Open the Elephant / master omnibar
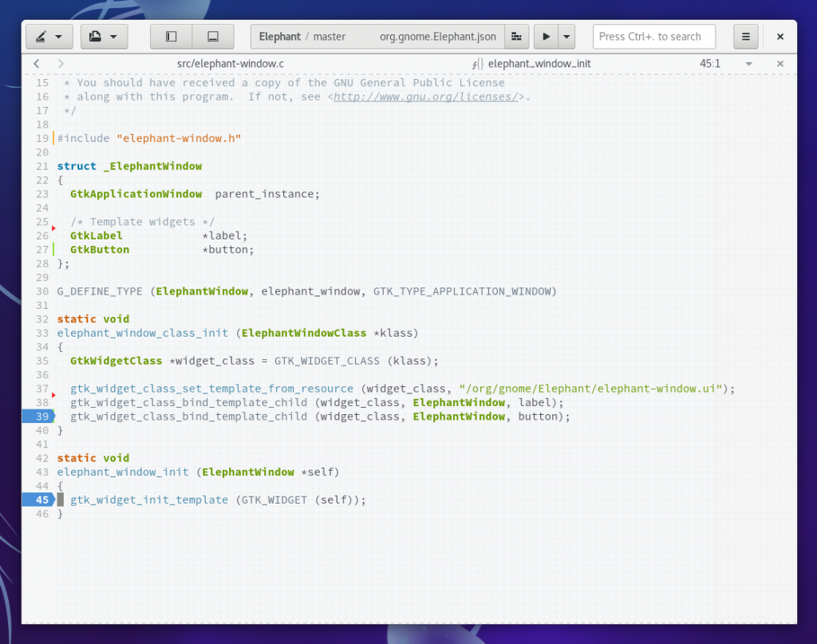 377,37
